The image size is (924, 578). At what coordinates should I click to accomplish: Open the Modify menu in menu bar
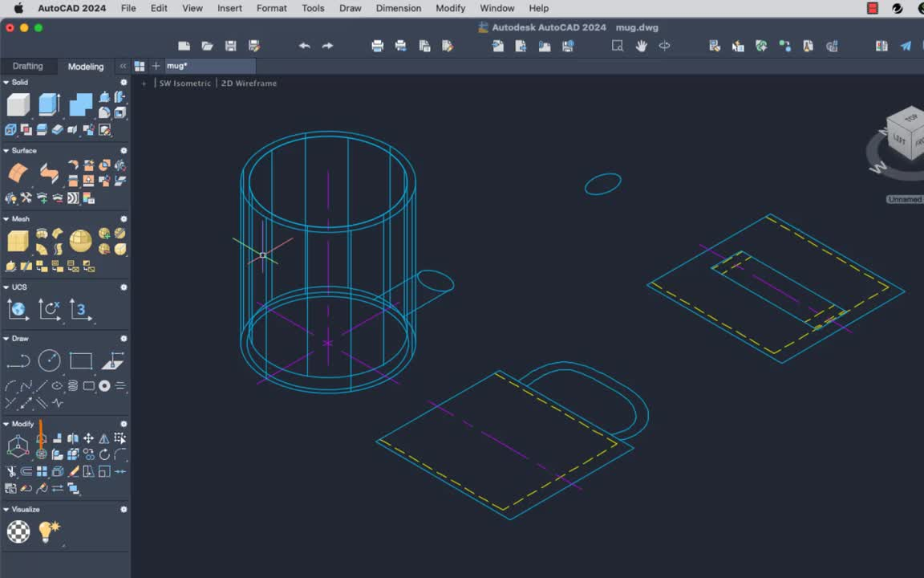[x=450, y=8]
